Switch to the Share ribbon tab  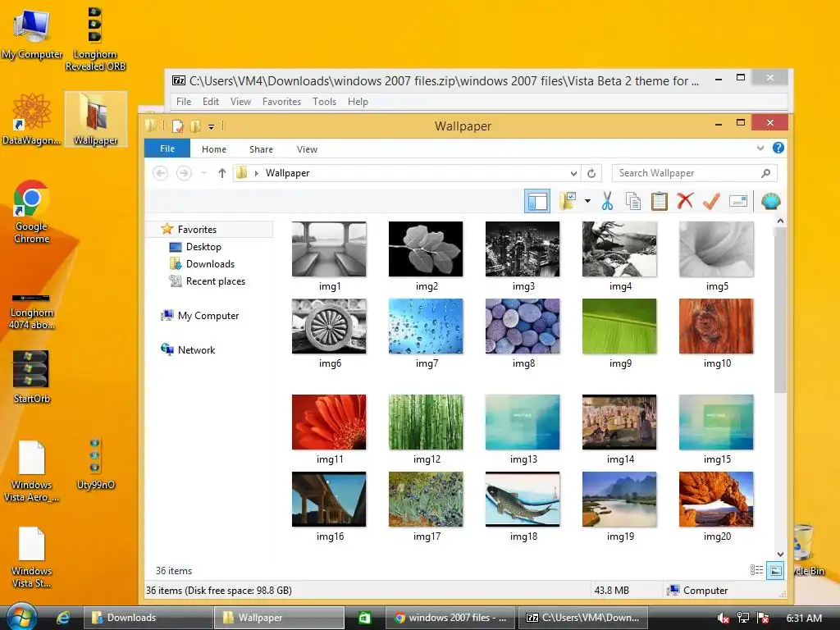pos(261,149)
